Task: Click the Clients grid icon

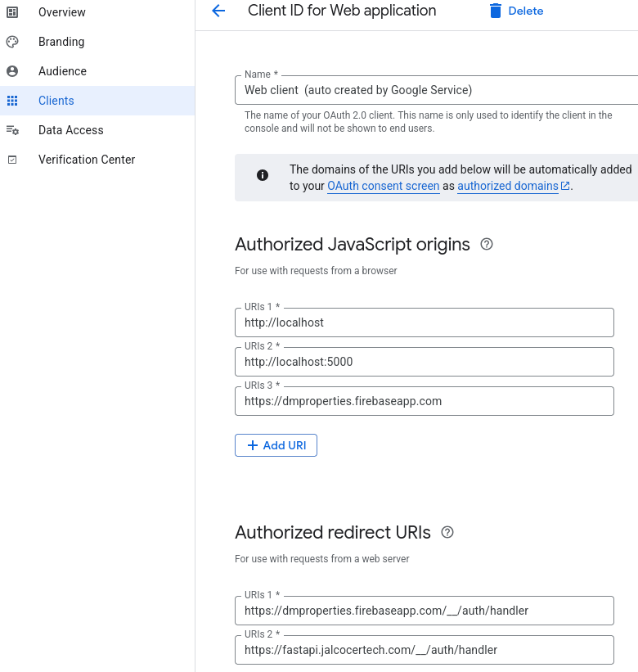Action: [x=12, y=101]
